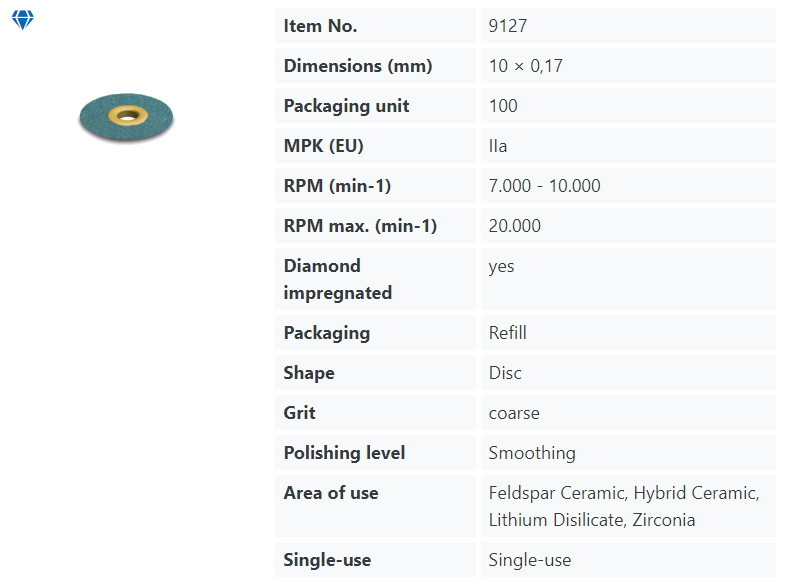Click the Polishing level value Smoothing
This screenshot has height=585, width=785.
click(532, 453)
